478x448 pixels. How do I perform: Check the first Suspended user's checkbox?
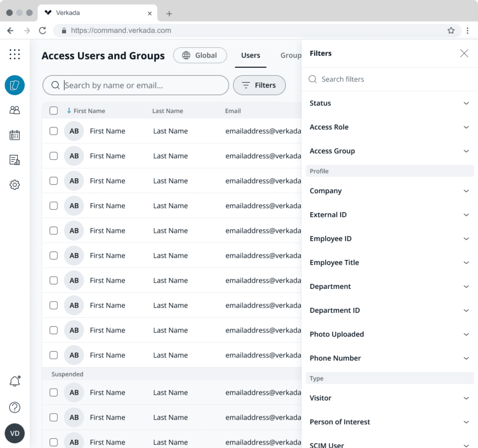(53, 392)
